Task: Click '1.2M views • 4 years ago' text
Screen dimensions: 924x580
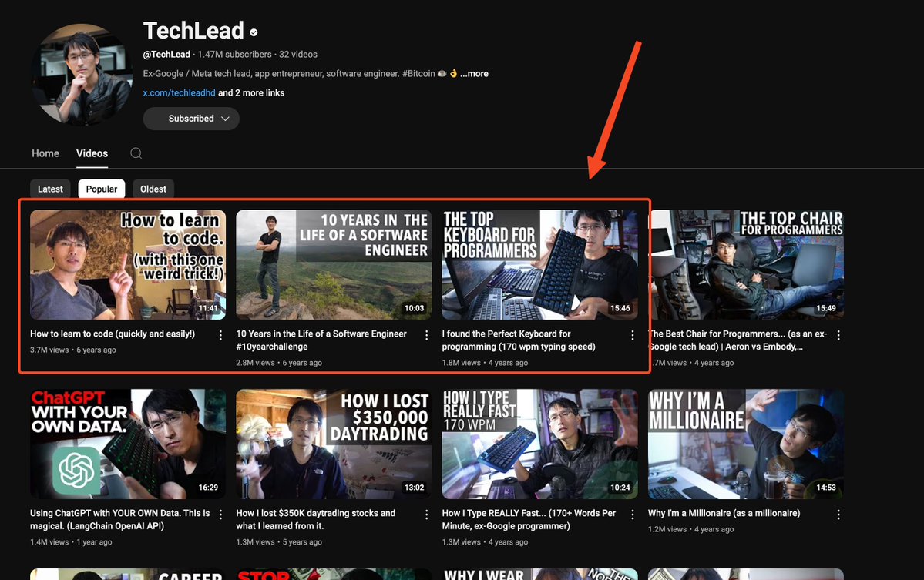Action: [691, 529]
